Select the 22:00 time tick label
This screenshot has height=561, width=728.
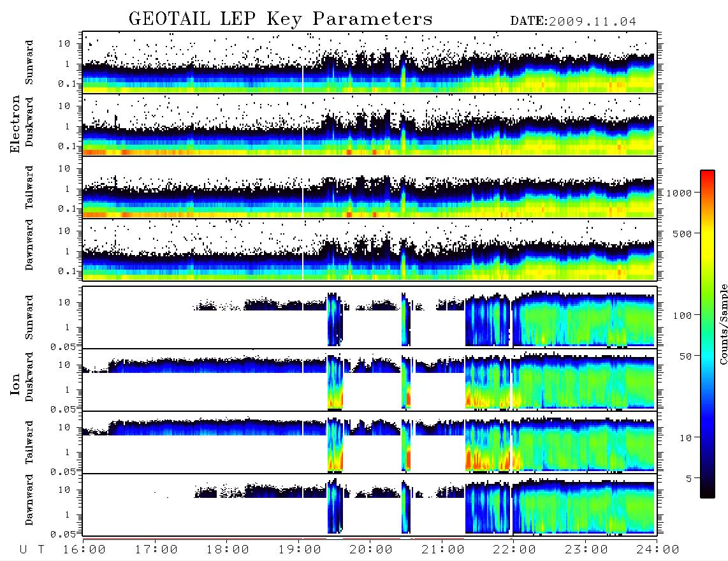(514, 550)
